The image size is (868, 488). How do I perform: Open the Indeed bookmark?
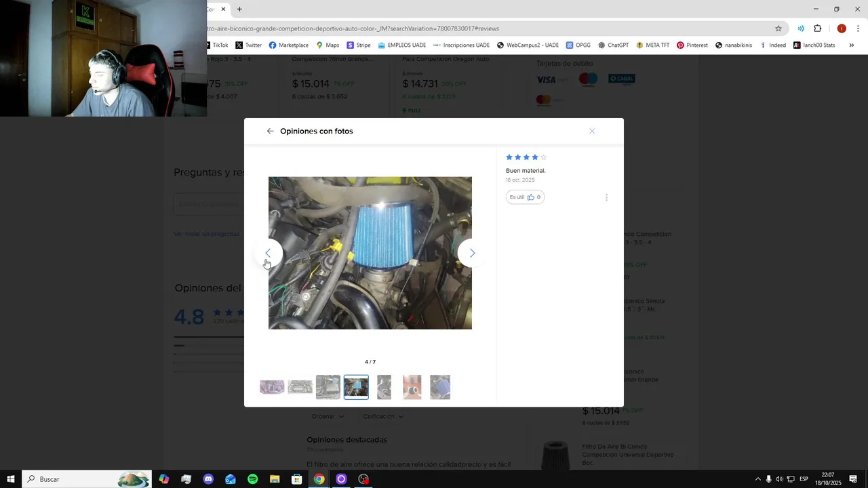click(x=772, y=45)
